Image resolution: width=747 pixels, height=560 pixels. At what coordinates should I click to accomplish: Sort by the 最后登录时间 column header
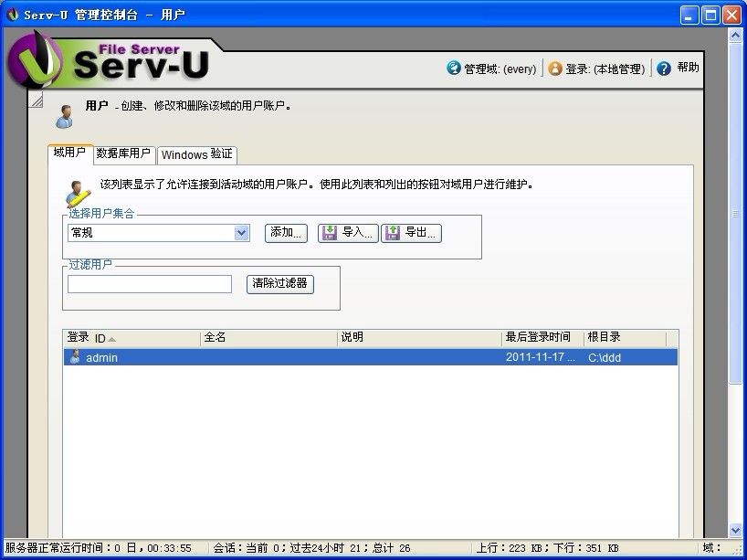pos(542,338)
